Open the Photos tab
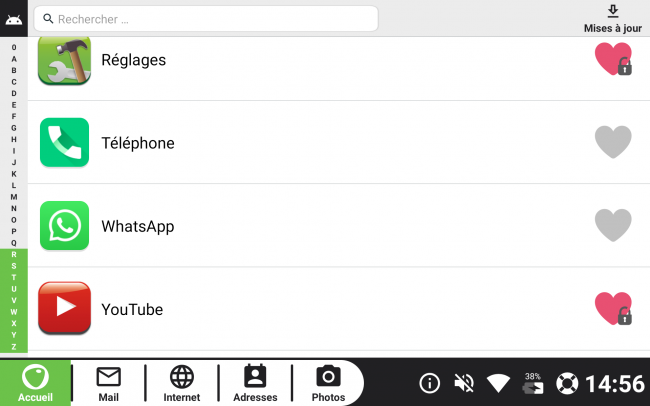 click(x=328, y=384)
